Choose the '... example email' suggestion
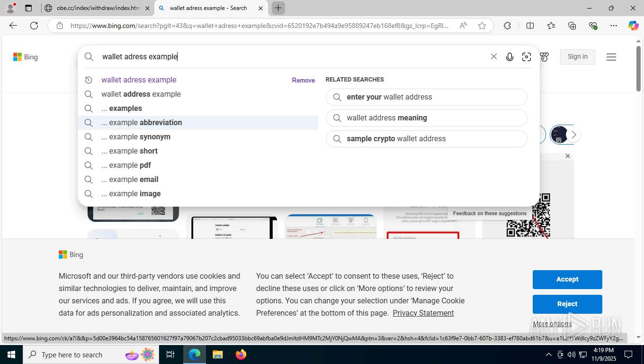This screenshot has width=644, height=364. [198, 180]
